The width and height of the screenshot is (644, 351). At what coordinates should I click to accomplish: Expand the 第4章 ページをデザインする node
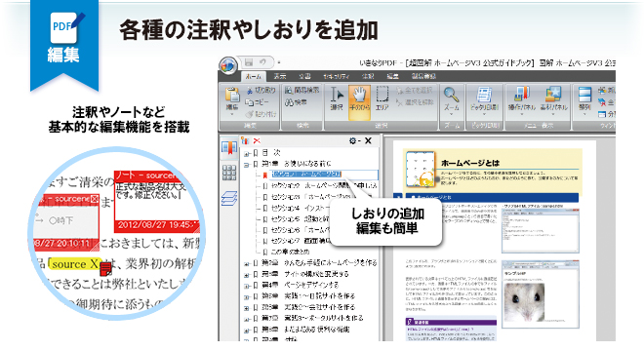(247, 286)
